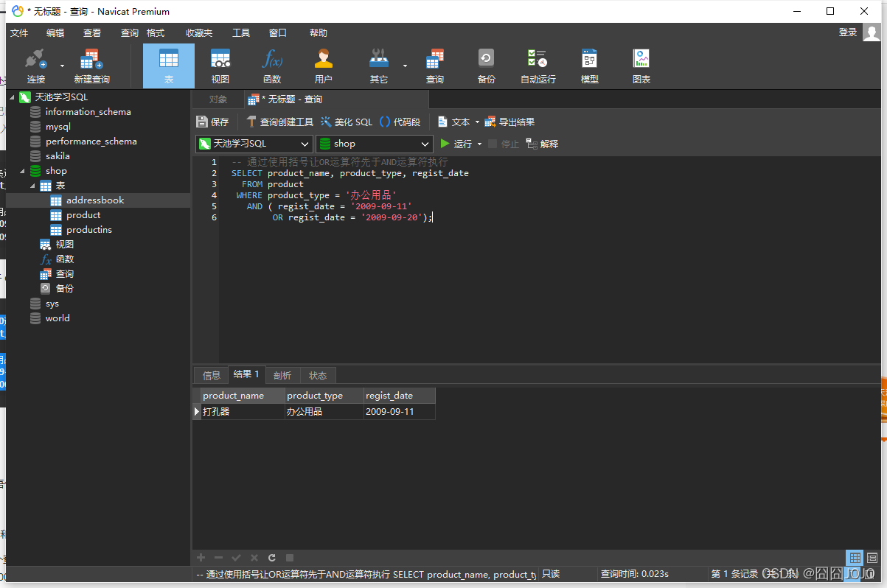The height and width of the screenshot is (588, 887).
Task: Click the 保存 save query button
Action: click(x=213, y=122)
